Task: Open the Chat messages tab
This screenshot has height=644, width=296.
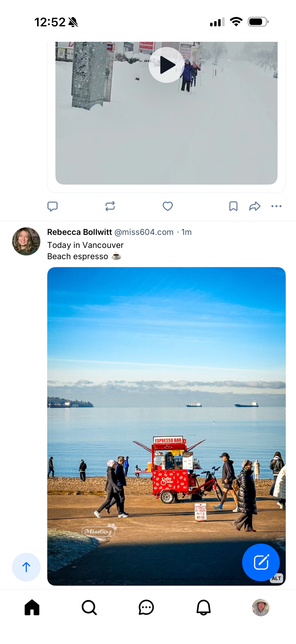Action: (146, 608)
